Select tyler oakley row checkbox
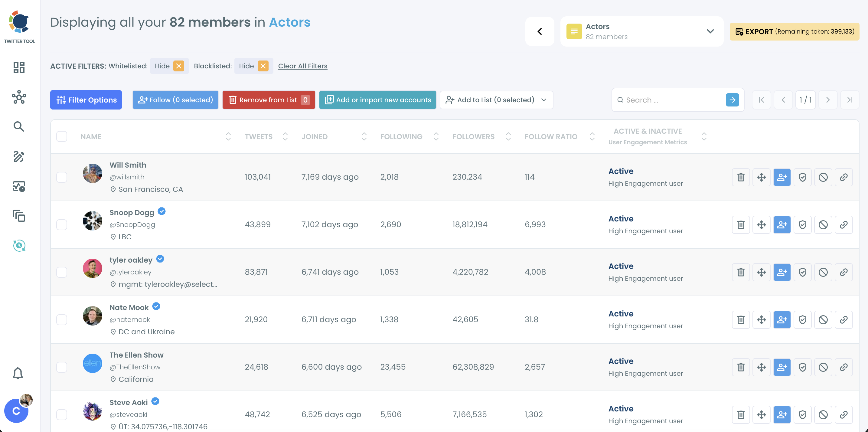This screenshot has width=868, height=432. coord(62,272)
